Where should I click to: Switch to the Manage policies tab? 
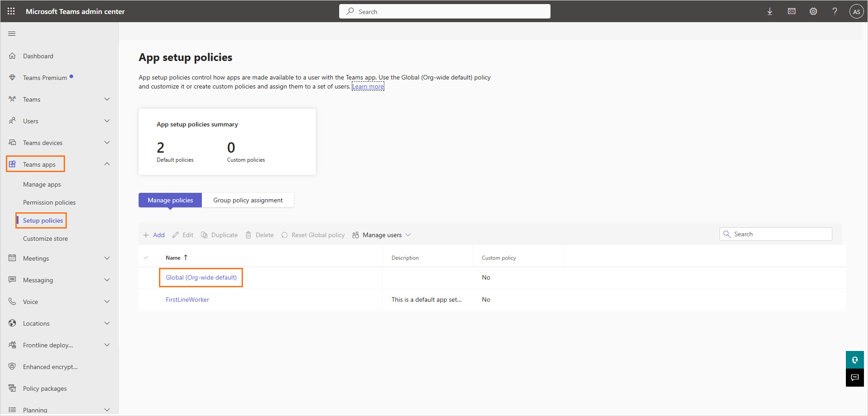tap(170, 200)
